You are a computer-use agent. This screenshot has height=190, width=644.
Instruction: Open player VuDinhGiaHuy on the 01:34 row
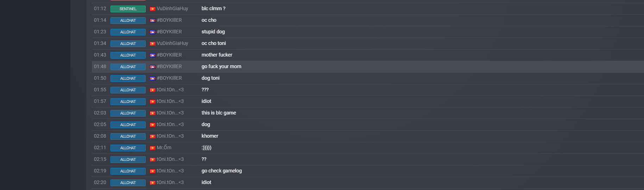(x=172, y=43)
